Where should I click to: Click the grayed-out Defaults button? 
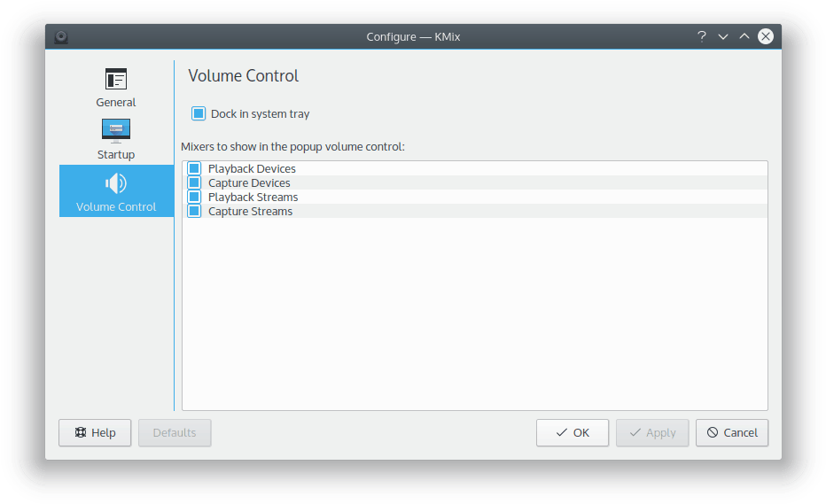[175, 433]
